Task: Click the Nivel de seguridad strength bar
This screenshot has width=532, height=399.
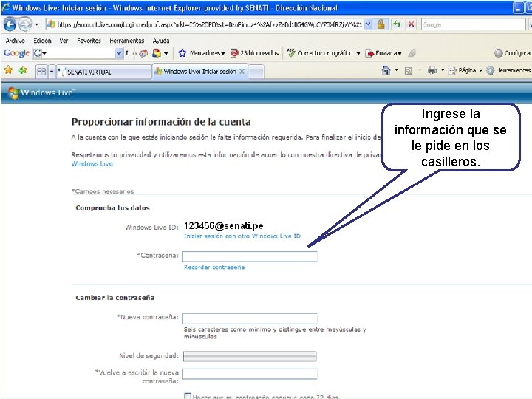Action: pyautogui.click(x=250, y=356)
